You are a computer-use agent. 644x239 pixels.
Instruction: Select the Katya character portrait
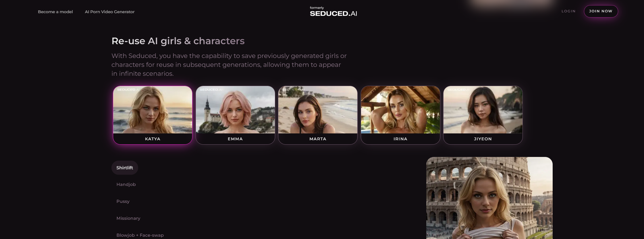pyautogui.click(x=153, y=110)
